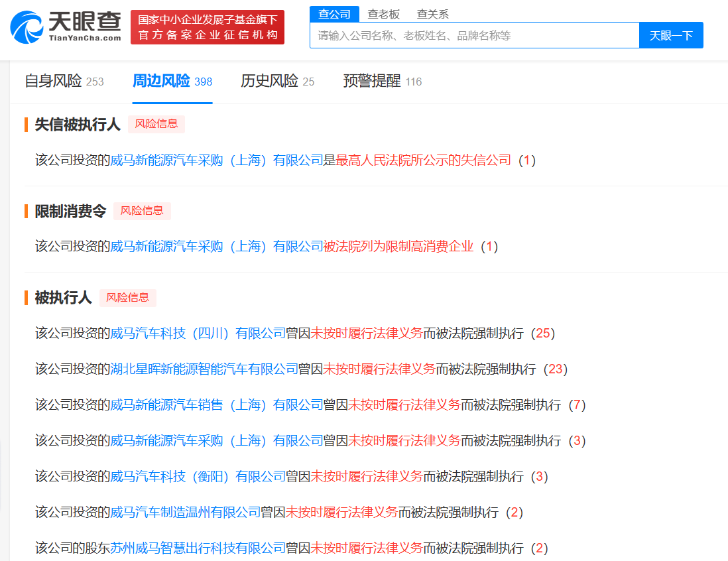This screenshot has height=561, width=728.
Task: Open 威马新能源汽车采购 link under 失信被执行人
Action: tap(216, 160)
